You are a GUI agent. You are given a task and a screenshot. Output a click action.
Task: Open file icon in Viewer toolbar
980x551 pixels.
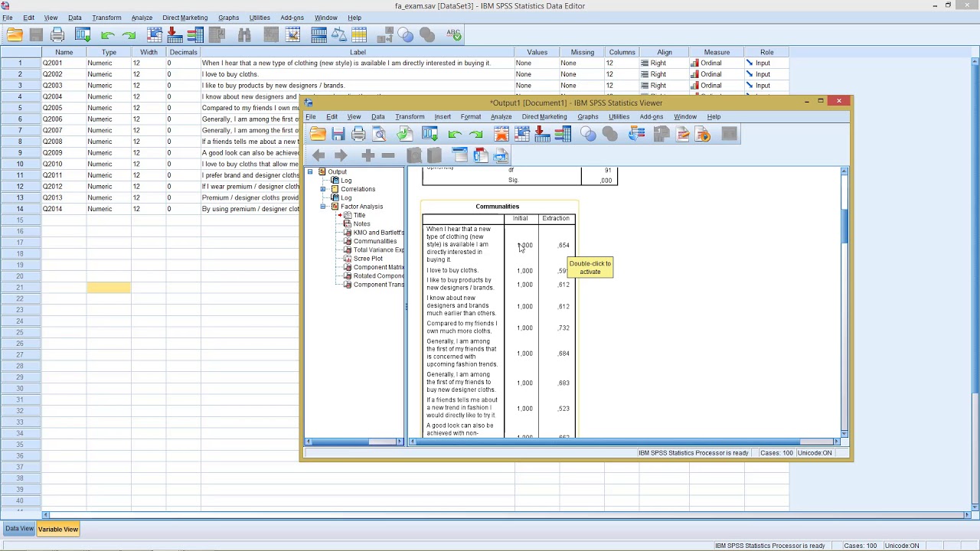coord(318,134)
